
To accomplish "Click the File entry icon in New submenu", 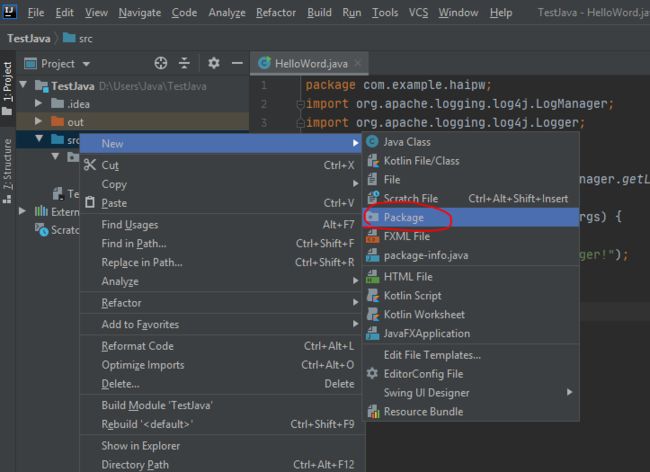I will pos(372,179).
